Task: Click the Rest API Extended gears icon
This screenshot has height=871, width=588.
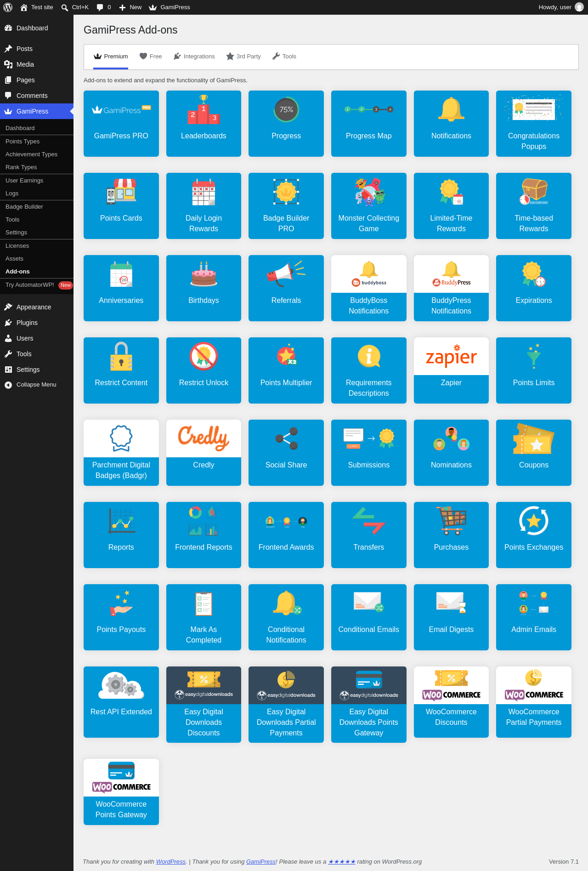Action: click(121, 685)
